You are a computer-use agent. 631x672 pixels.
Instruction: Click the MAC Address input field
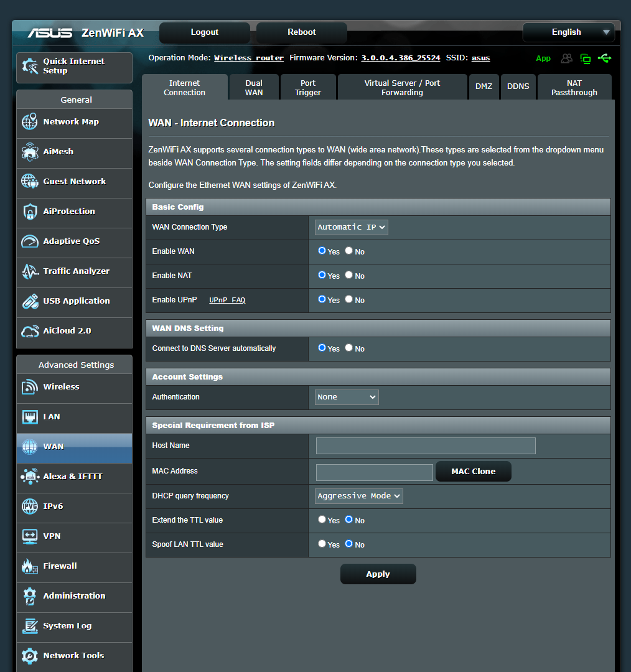[374, 472]
